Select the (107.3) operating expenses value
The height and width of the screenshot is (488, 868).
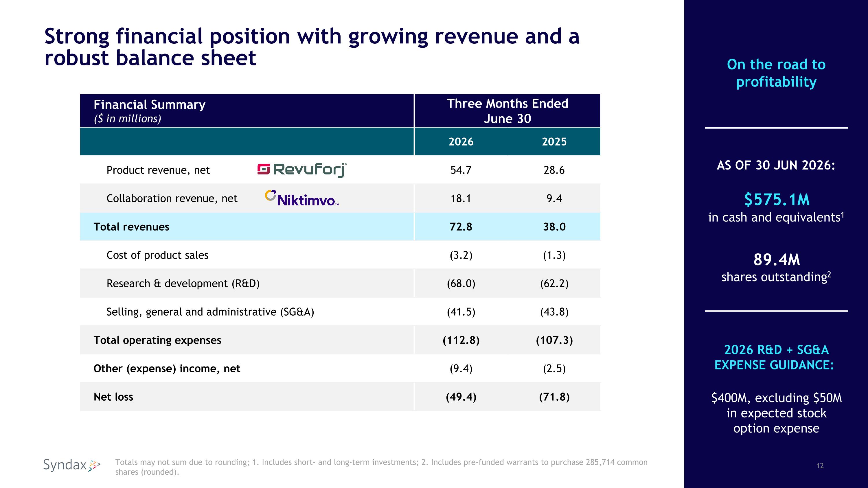pyautogui.click(x=554, y=340)
